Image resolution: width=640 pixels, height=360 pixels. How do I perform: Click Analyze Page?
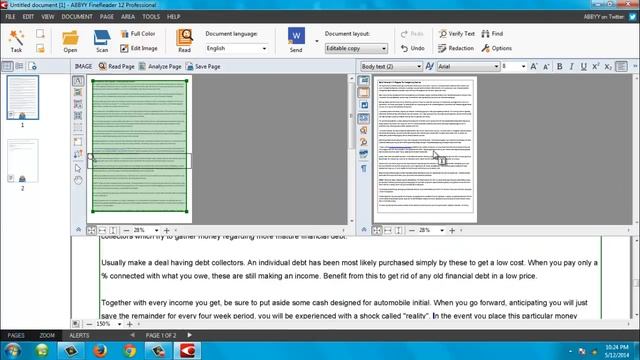(160, 66)
